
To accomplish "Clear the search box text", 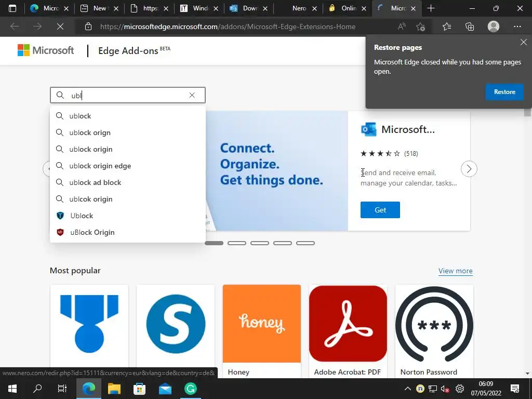I will click(x=192, y=96).
